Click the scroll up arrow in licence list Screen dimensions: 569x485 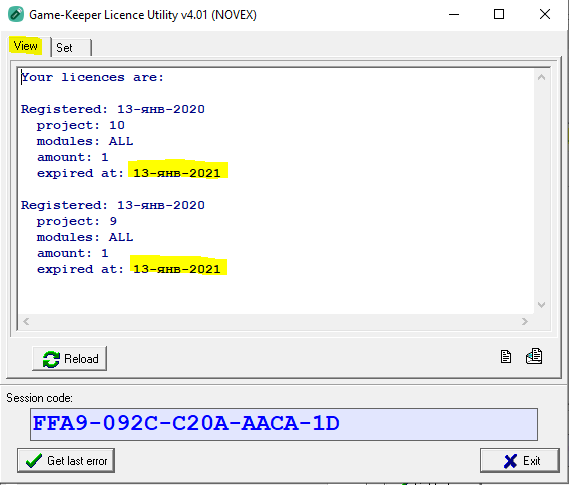click(541, 77)
